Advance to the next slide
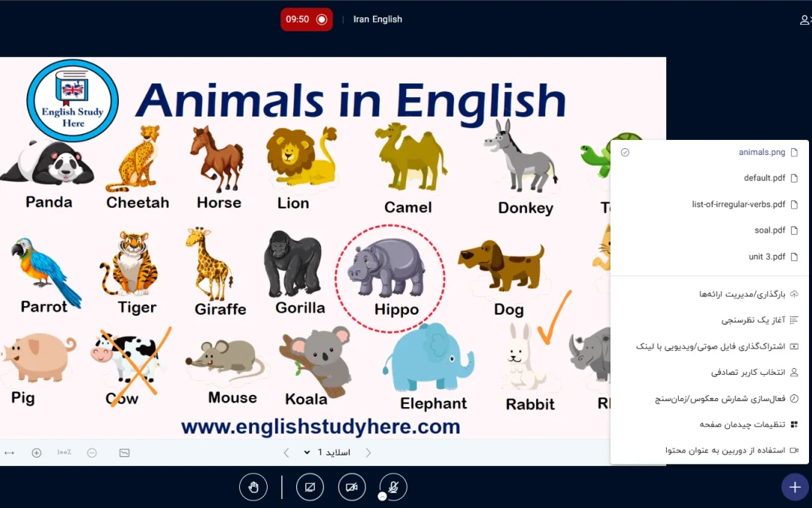This screenshot has width=812, height=508. 368,452
